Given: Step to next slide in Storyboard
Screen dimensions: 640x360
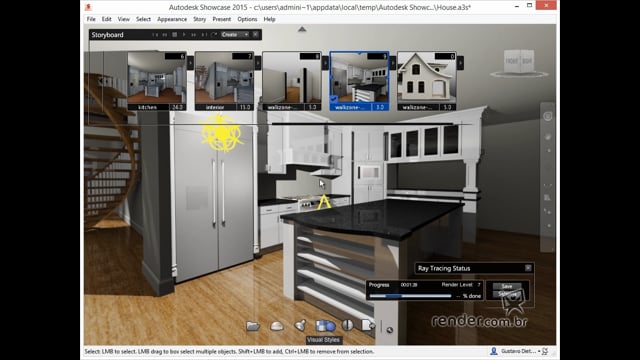Looking at the screenshot, I should (194, 35).
